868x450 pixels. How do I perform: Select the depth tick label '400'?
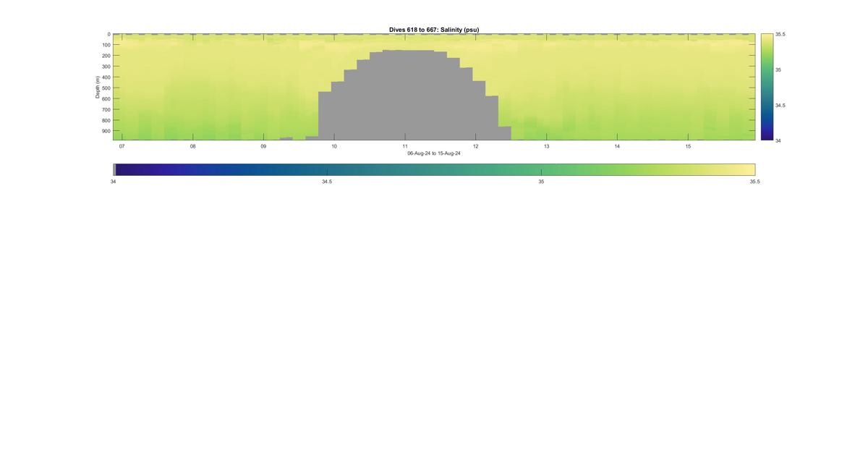pos(106,77)
